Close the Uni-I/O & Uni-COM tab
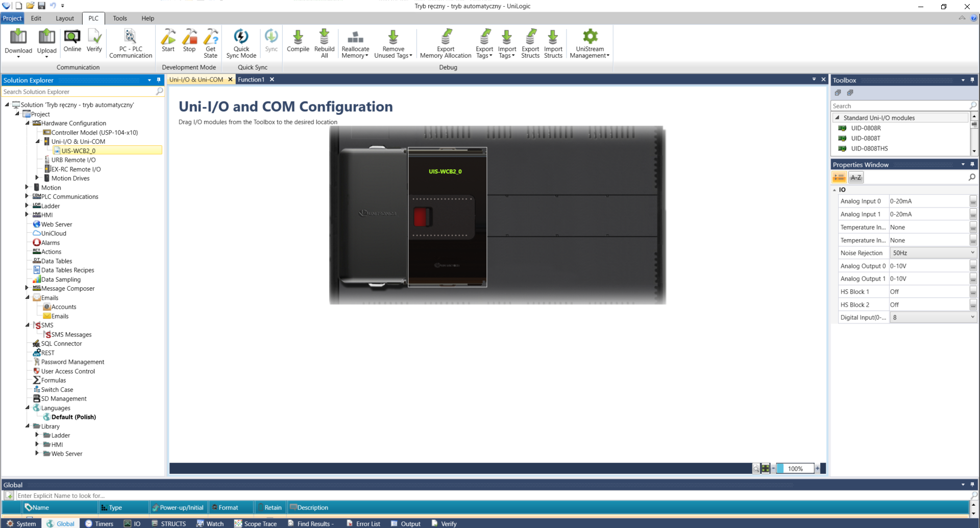 tap(230, 80)
